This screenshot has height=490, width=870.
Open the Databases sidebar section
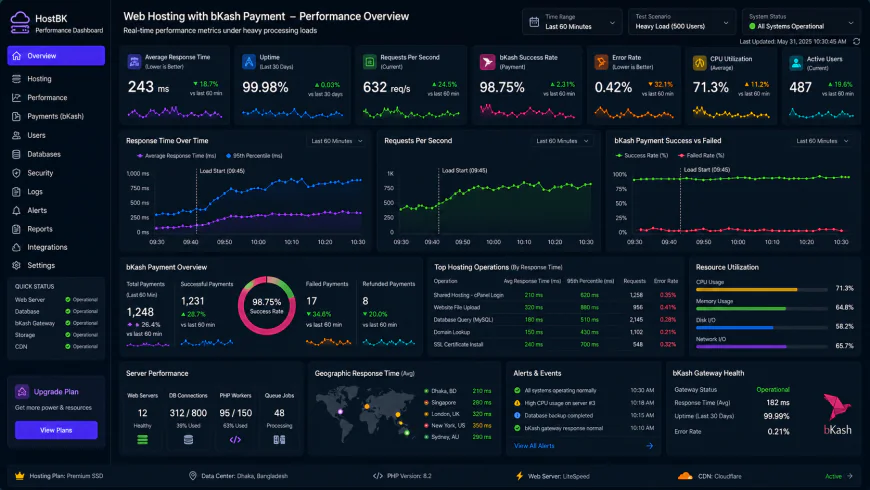56,154
